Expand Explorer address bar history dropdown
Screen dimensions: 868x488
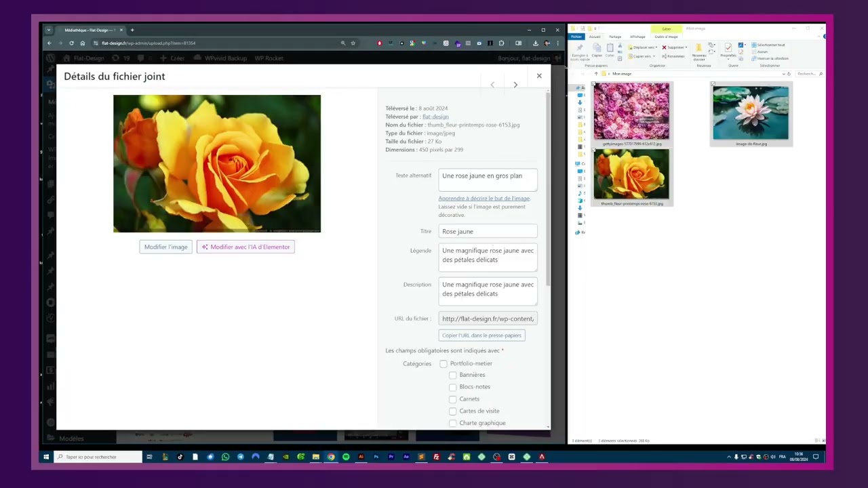pos(784,73)
